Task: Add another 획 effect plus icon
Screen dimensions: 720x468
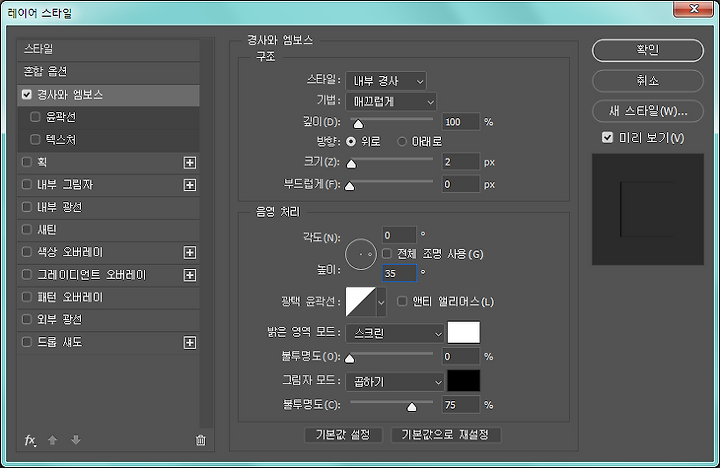Action: coord(190,163)
